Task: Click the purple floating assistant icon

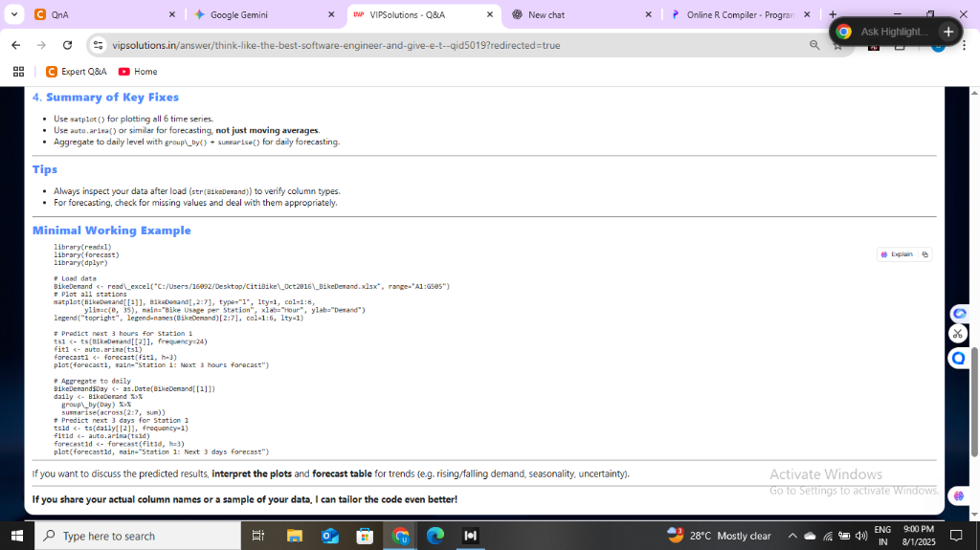Action: click(959, 496)
